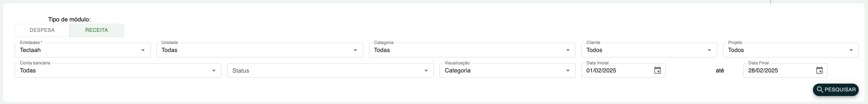Open the Unidade dropdown
The image size is (868, 104).
(355, 50)
